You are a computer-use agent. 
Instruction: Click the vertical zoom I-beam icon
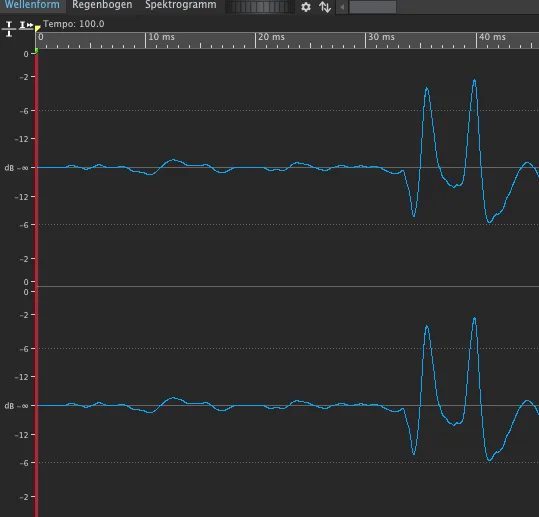(9, 29)
